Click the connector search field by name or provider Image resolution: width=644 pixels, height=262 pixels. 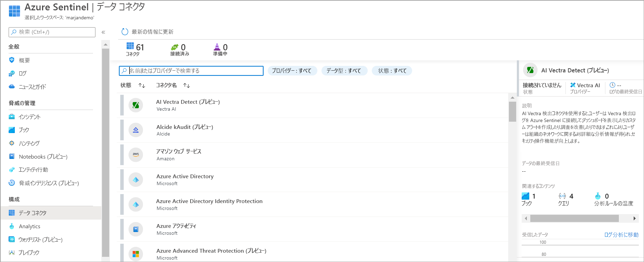[x=191, y=71]
